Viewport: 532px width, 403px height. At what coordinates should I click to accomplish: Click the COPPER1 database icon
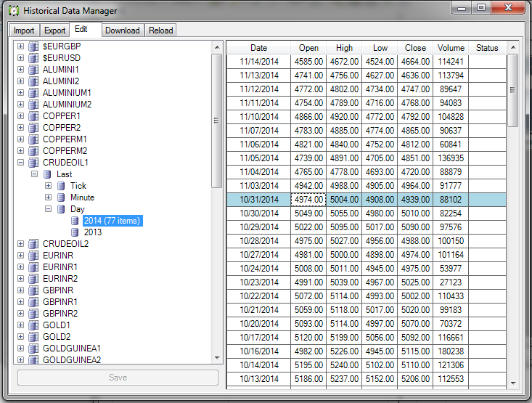point(33,116)
